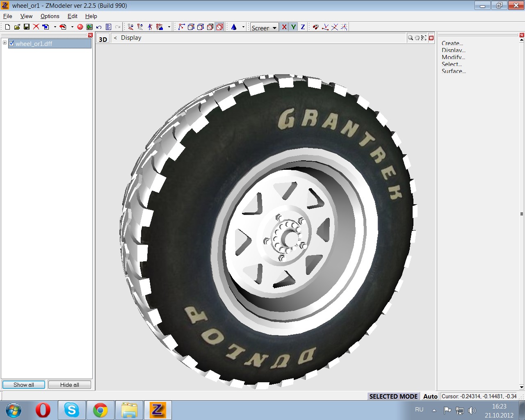Viewport: 525px width, 420px height.
Task: Switch to Faces level cube icon
Action: point(201,27)
